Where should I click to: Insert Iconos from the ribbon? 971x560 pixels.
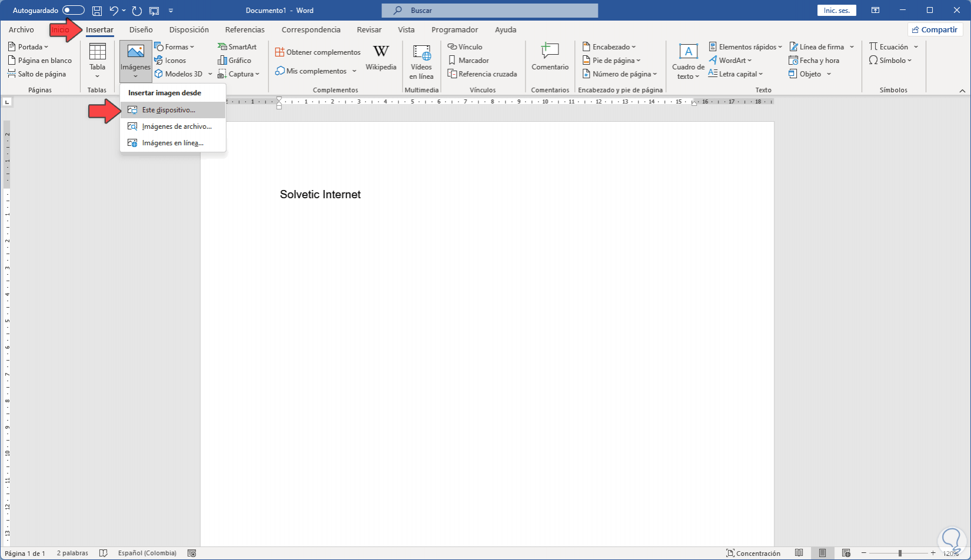click(170, 61)
